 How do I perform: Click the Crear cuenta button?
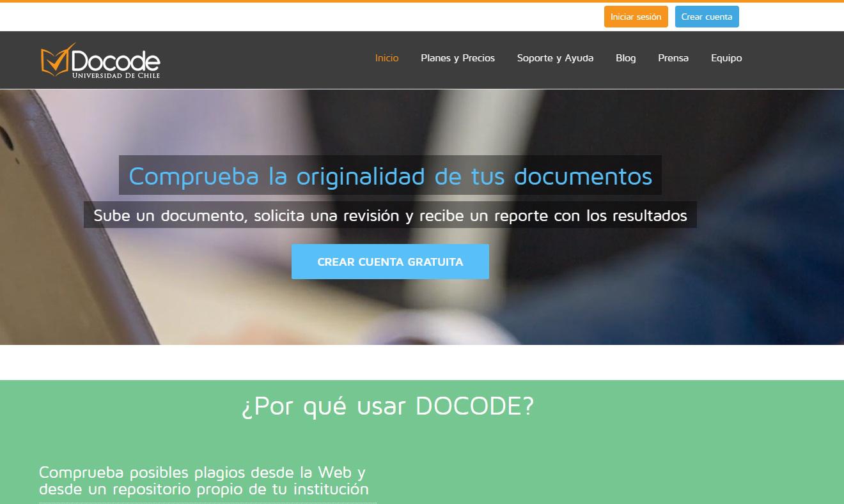(707, 17)
